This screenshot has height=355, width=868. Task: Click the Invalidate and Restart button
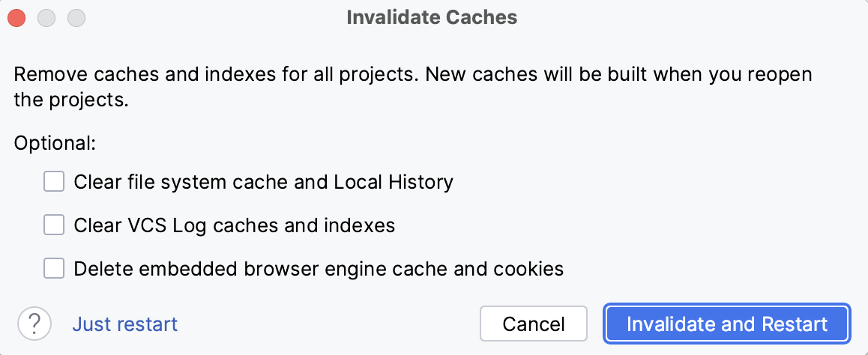[x=726, y=324]
